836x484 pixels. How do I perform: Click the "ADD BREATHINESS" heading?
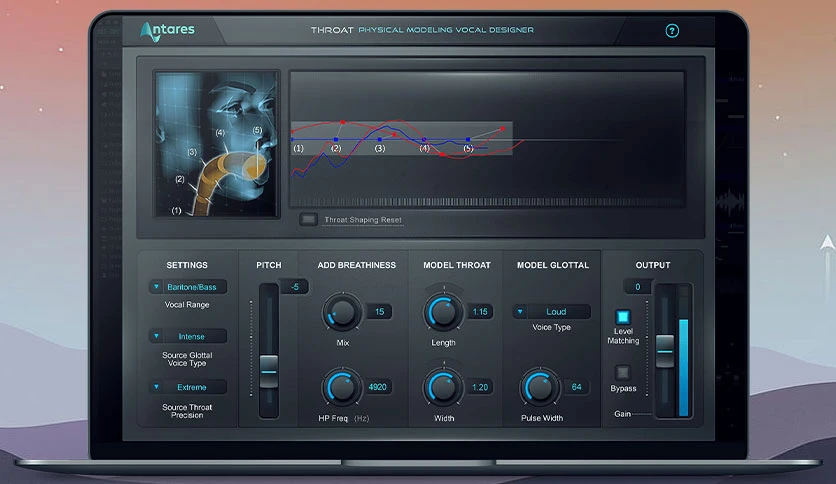(357, 265)
